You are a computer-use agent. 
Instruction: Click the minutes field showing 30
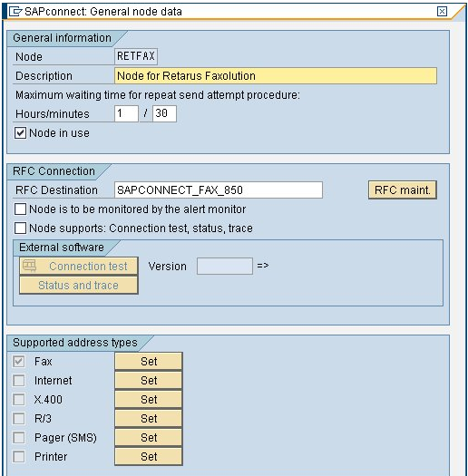pyautogui.click(x=164, y=113)
